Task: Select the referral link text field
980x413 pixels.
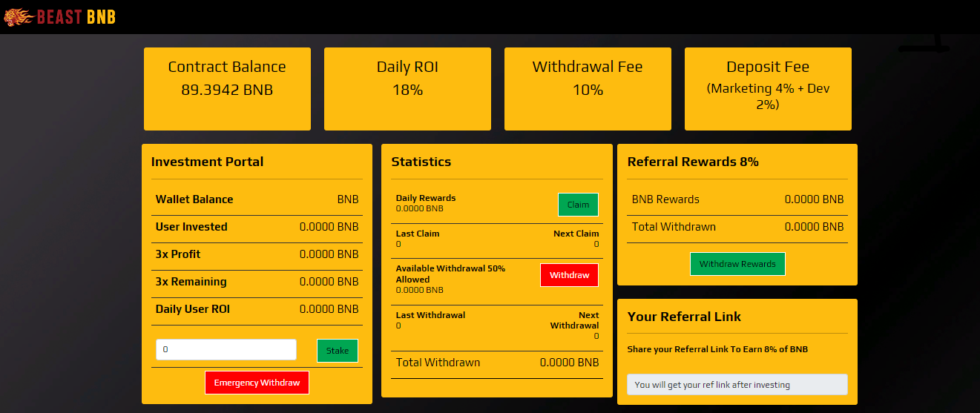Action: [737, 385]
